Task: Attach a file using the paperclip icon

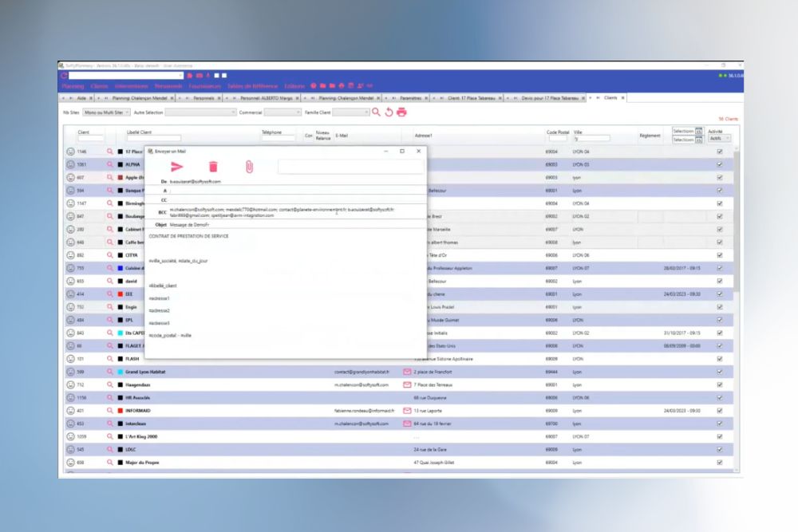Action: (249, 167)
